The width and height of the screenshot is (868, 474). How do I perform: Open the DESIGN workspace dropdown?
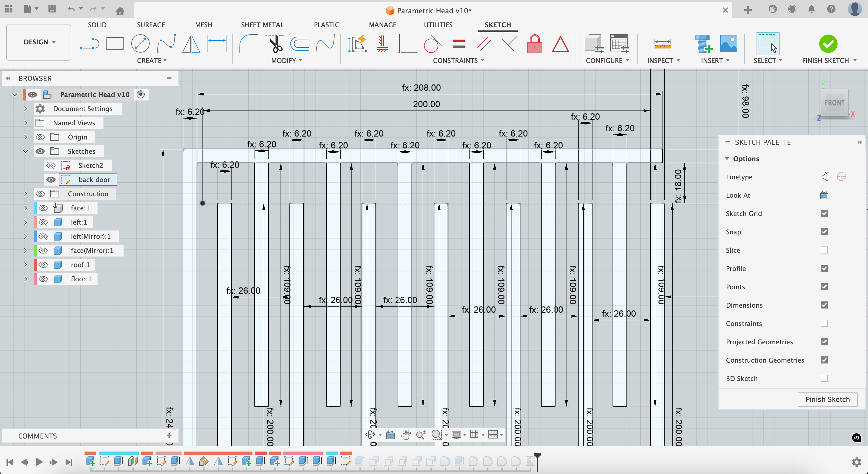39,42
